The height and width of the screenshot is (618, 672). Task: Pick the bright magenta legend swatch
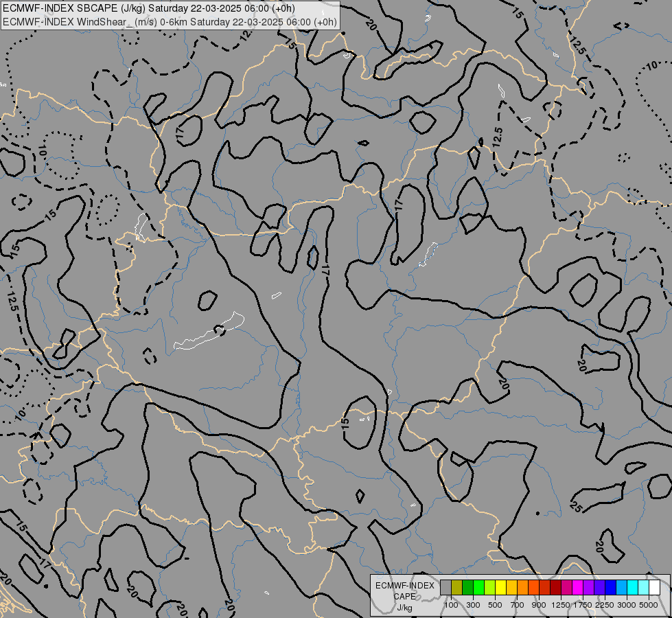(578, 588)
